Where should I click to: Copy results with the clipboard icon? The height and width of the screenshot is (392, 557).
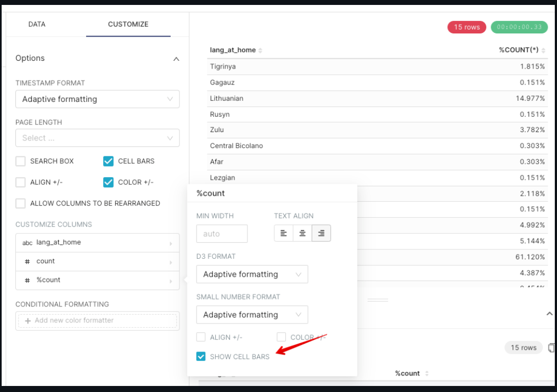tap(552, 348)
